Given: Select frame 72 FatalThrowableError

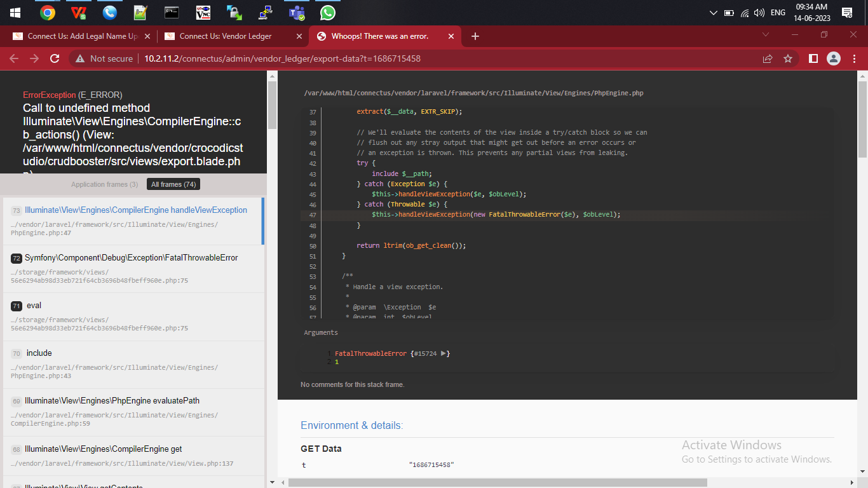Looking at the screenshot, I should pyautogui.click(x=133, y=269).
